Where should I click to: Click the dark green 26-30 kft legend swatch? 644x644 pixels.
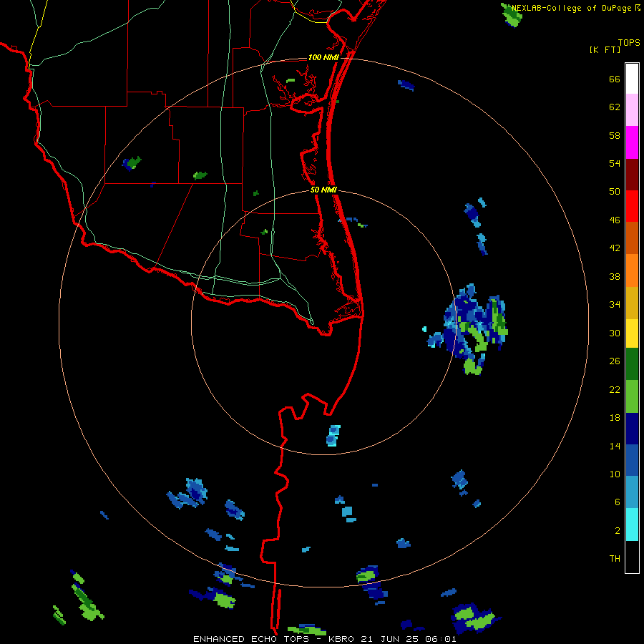(x=632, y=364)
